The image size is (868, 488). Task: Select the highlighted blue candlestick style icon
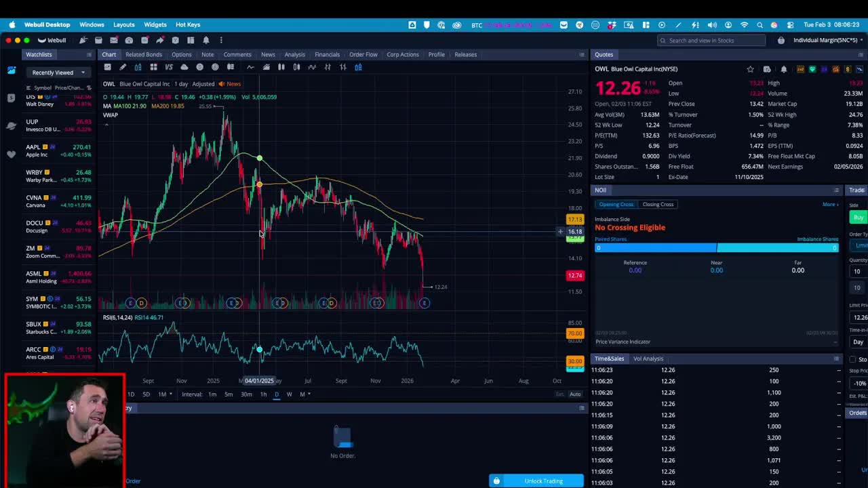point(358,67)
